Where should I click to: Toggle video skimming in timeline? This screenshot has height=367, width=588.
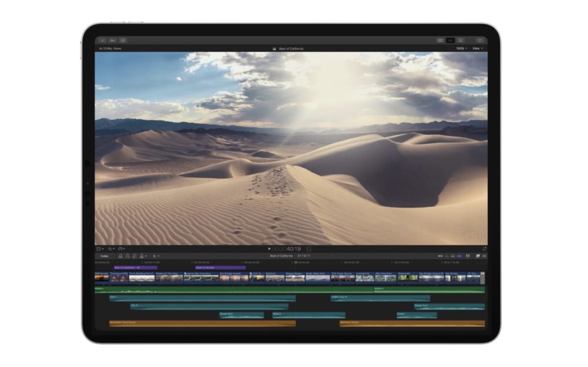440,256
